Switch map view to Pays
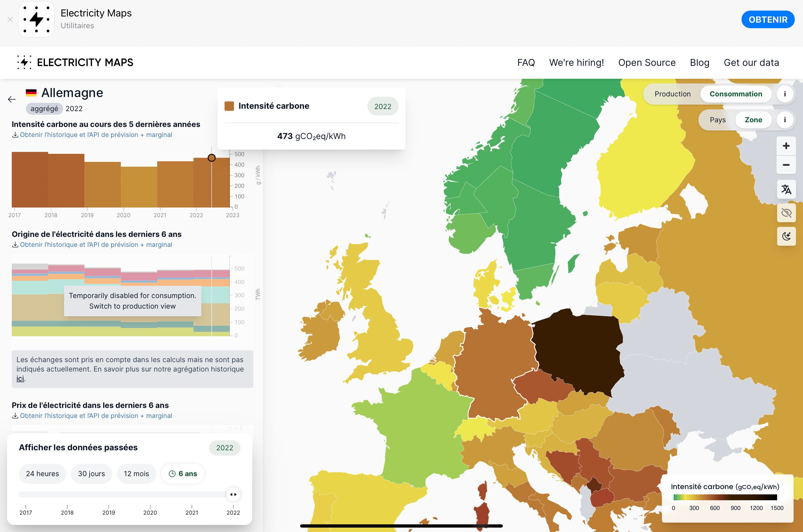 tap(717, 120)
